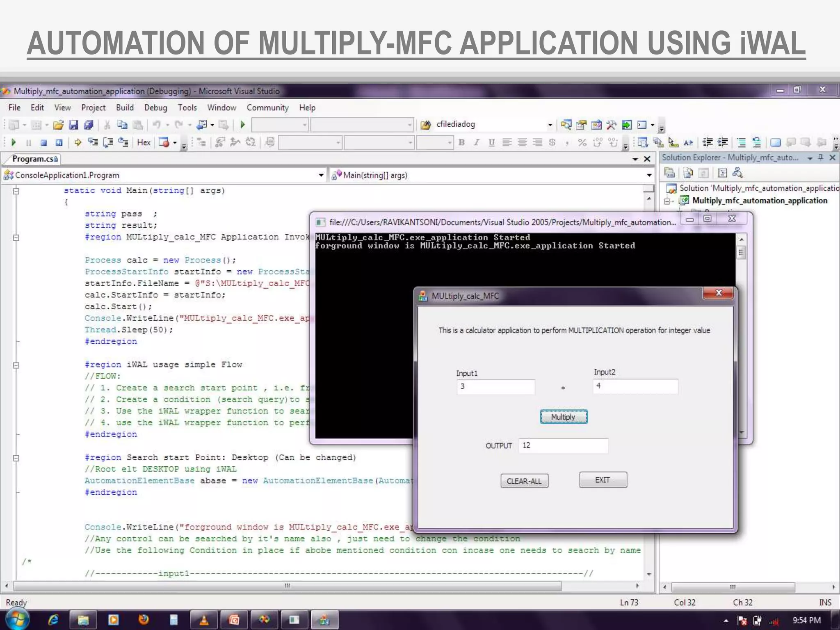This screenshot has width=840, height=630.
Task: Click the Italic formatting icon
Action: [477, 143]
